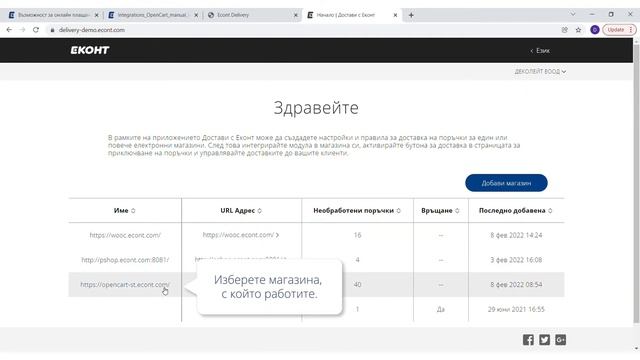Click the date 29 юни 2021 16:55

[516, 309]
